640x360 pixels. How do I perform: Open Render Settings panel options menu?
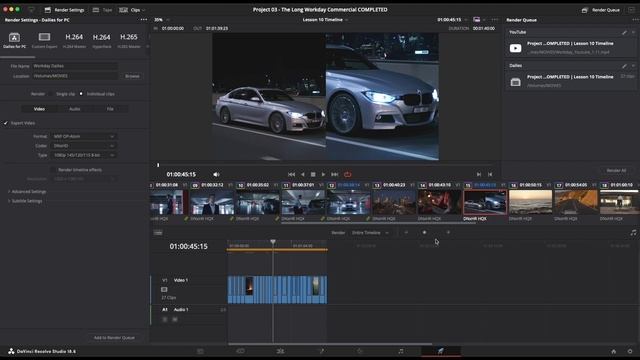pos(144,20)
